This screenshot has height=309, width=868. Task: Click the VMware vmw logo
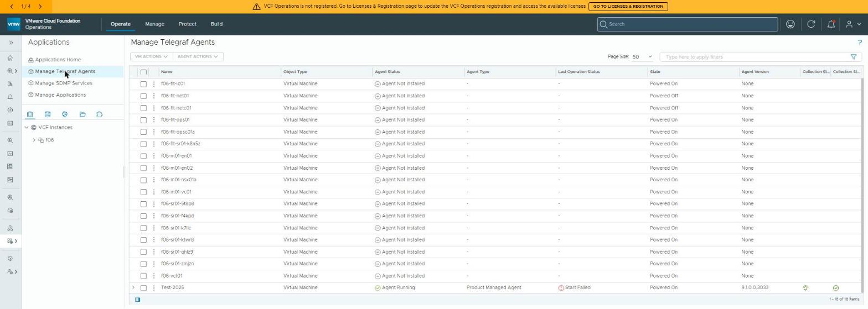pyautogui.click(x=14, y=24)
